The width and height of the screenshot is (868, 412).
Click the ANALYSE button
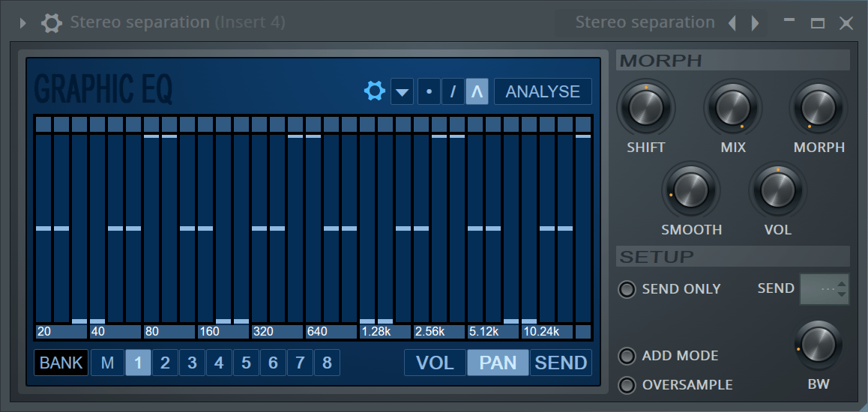coord(543,92)
